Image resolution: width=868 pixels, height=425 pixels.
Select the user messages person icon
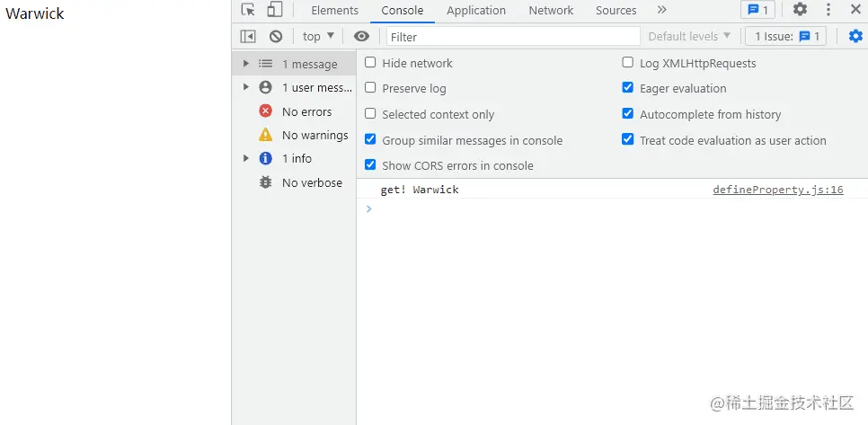point(266,87)
